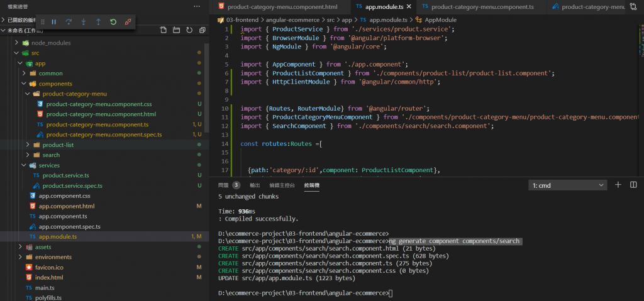Split the terminal pane
The width and height of the screenshot is (644, 301).
[633, 185]
